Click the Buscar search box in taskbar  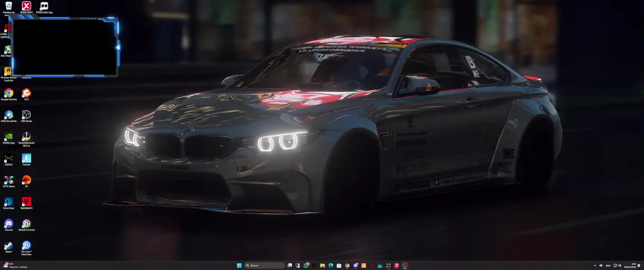(264, 265)
